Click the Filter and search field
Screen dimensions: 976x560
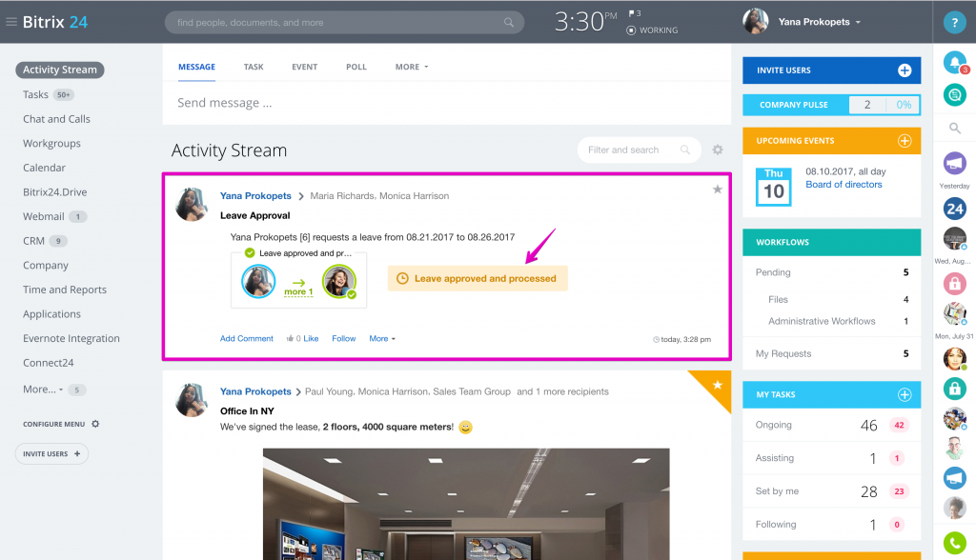click(639, 150)
